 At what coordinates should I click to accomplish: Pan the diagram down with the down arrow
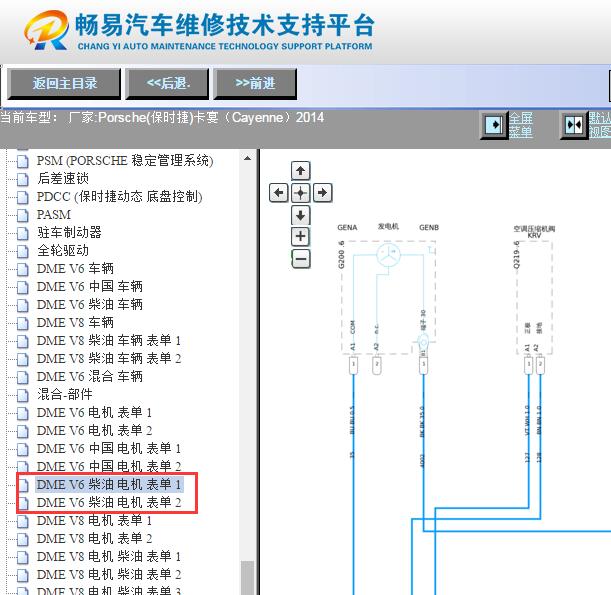pos(300,215)
